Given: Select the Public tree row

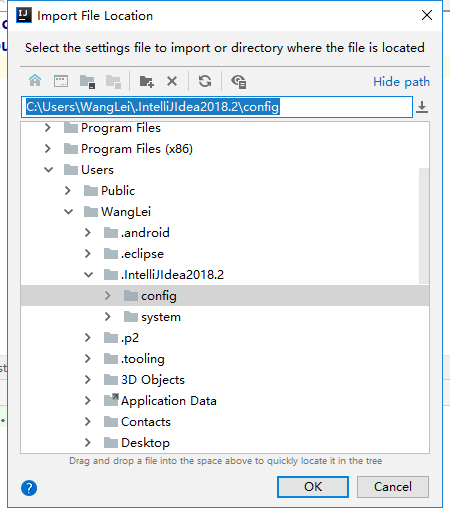Looking at the screenshot, I should click(x=225, y=191).
